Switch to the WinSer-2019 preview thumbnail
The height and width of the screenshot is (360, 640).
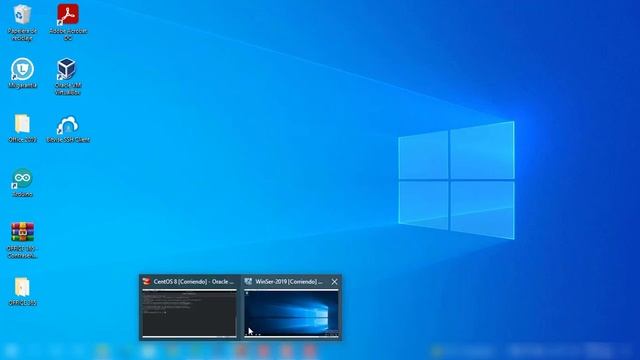click(x=291, y=313)
